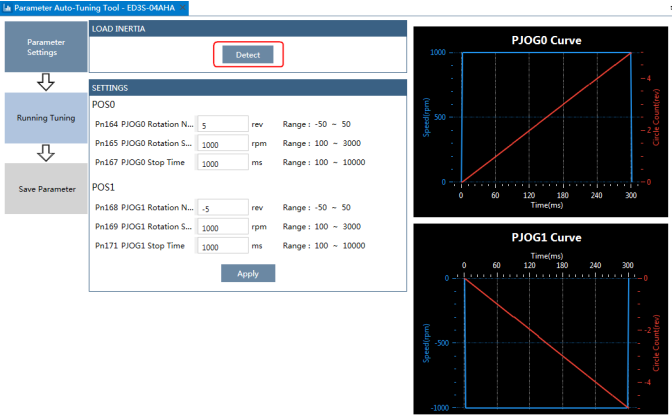Screen dimensions: 672x416
Task: Click the Time(ms) axis label of PJOG0 chart
Action: [547, 205]
